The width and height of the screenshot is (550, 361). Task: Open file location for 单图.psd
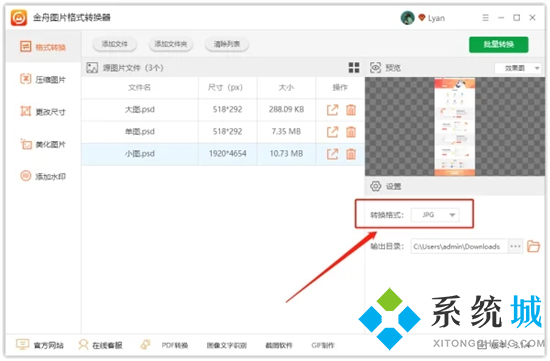pyautogui.click(x=333, y=132)
